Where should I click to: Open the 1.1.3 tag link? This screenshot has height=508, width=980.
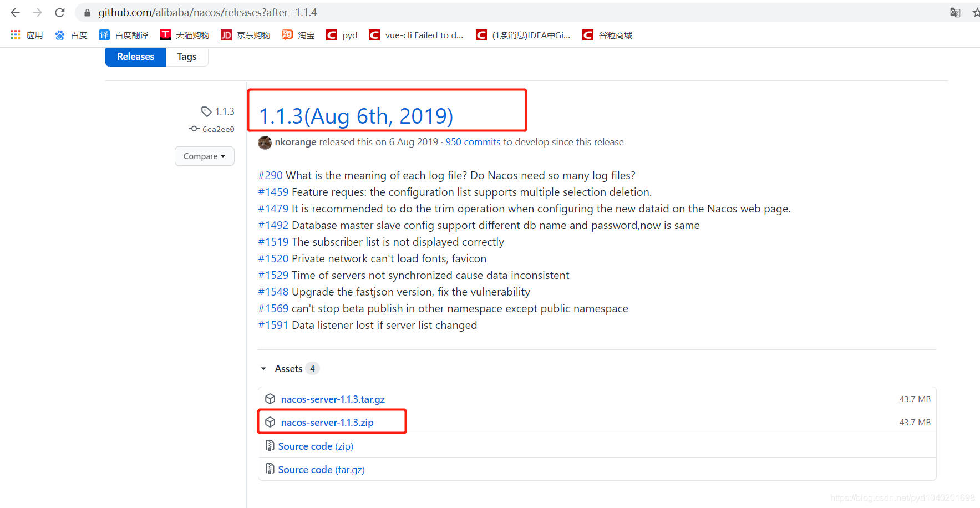point(225,111)
